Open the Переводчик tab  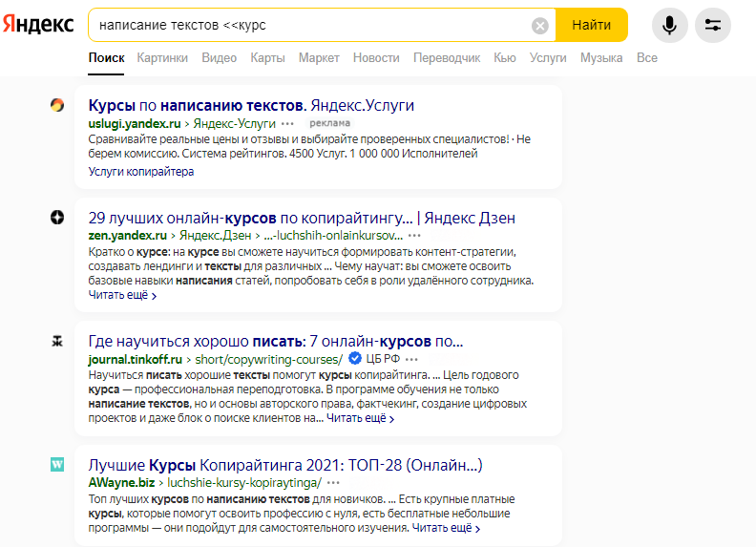pos(447,58)
